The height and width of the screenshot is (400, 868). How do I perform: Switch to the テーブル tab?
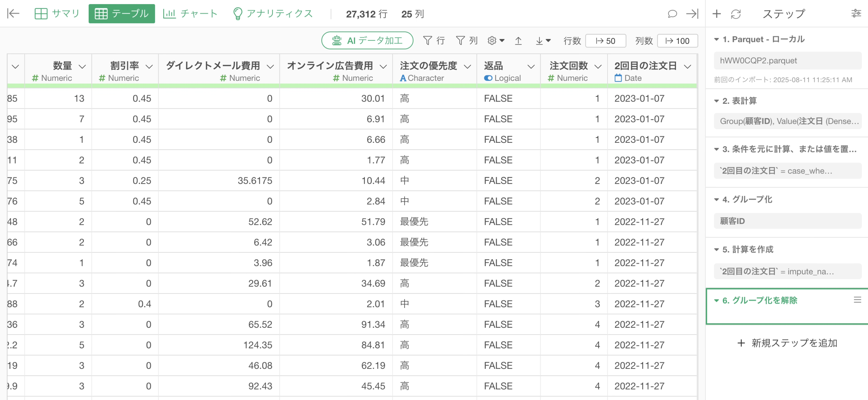click(122, 14)
